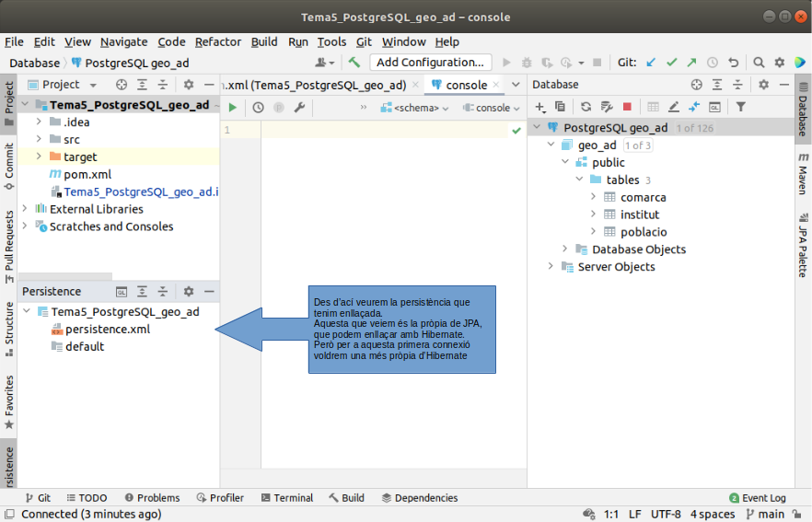Click the red Stop square in Database toolbar
812x522 pixels.
point(627,107)
